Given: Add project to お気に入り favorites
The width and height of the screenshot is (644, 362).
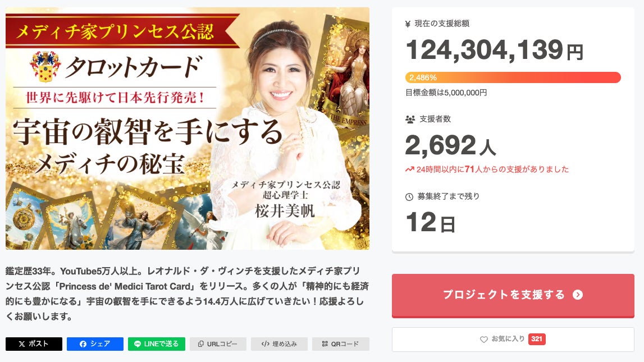Looking at the screenshot, I should point(513,339).
